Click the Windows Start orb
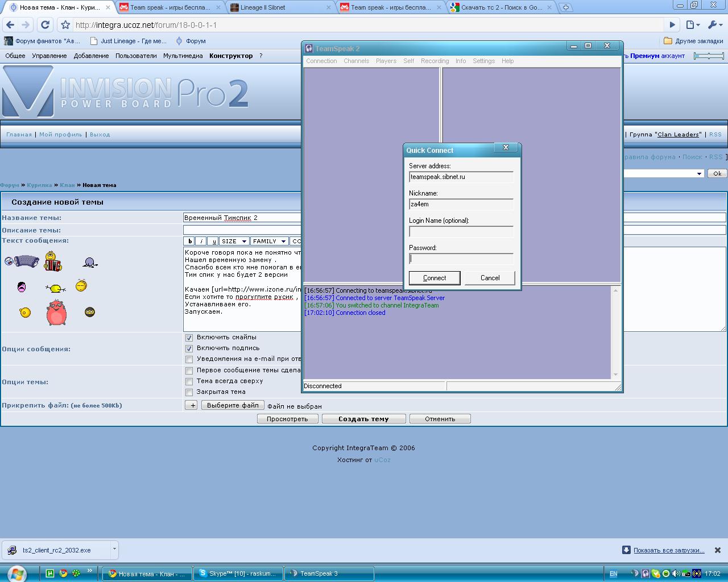The image size is (728, 582). tap(16, 573)
